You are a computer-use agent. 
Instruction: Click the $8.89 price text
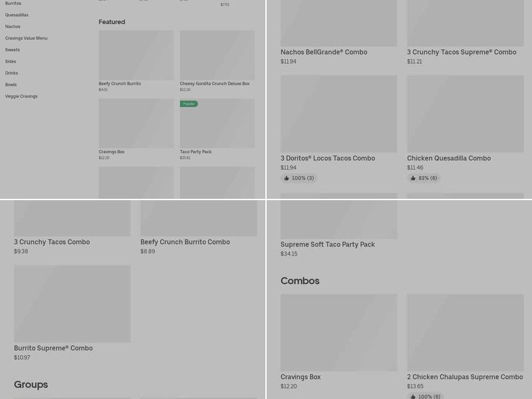[148, 251]
